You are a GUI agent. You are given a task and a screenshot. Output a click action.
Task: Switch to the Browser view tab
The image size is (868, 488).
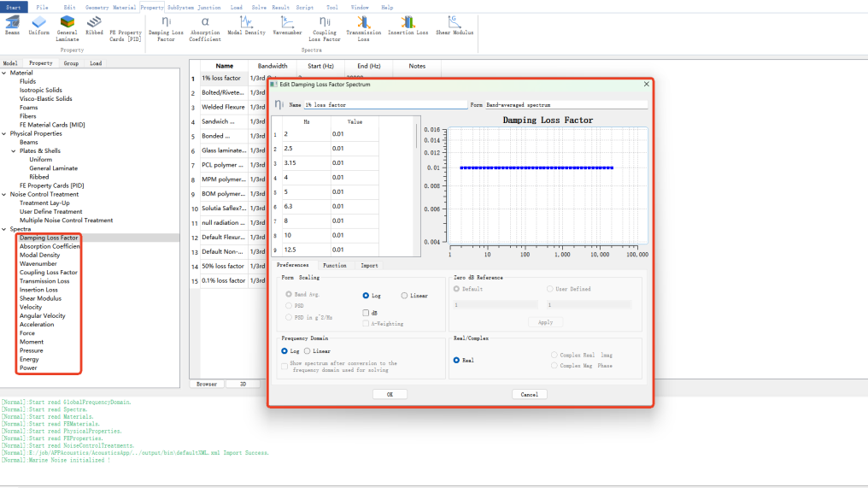[x=207, y=384]
